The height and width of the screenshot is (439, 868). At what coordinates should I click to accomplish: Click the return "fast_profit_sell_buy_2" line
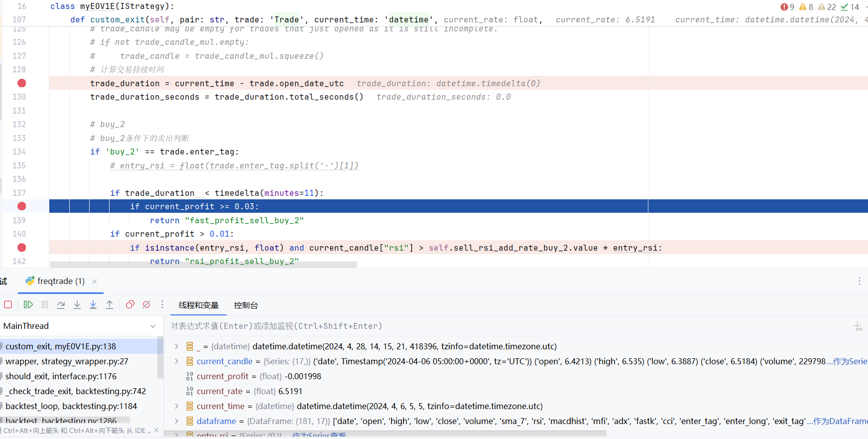(x=227, y=220)
